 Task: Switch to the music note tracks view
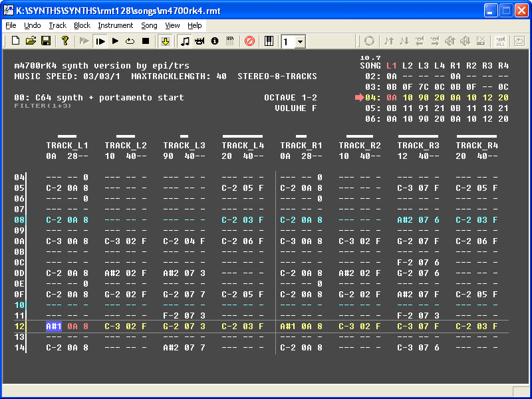point(185,41)
